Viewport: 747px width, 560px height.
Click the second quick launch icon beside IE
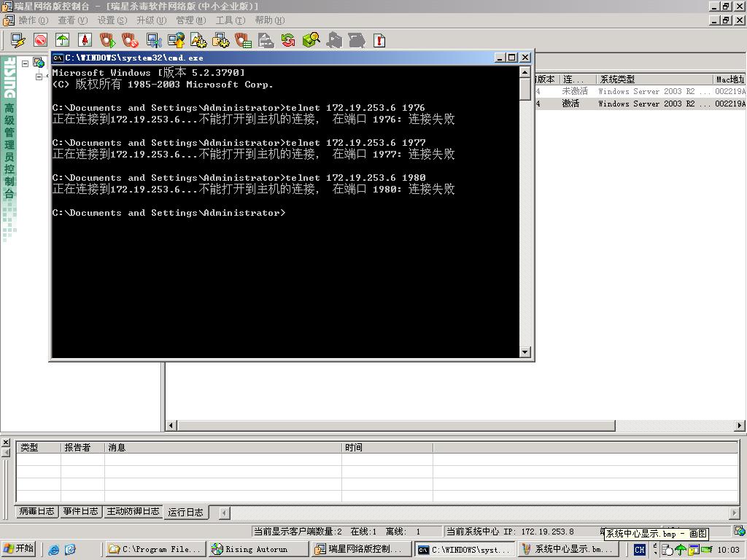70,550
